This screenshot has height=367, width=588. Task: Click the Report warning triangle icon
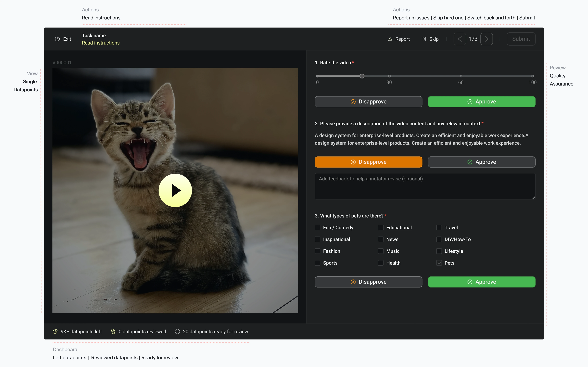(x=390, y=39)
